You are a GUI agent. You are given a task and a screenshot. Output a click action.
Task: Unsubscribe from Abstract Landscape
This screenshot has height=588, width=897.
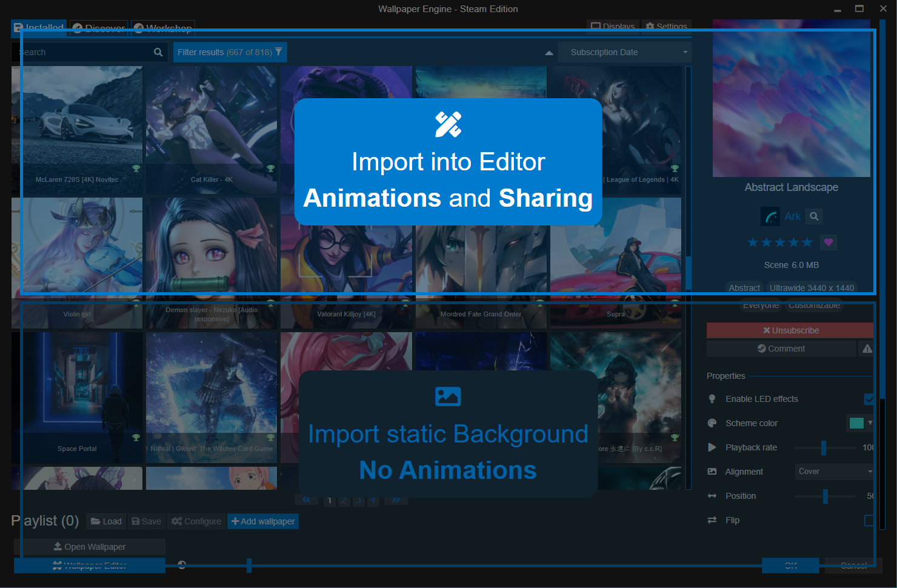click(x=790, y=330)
